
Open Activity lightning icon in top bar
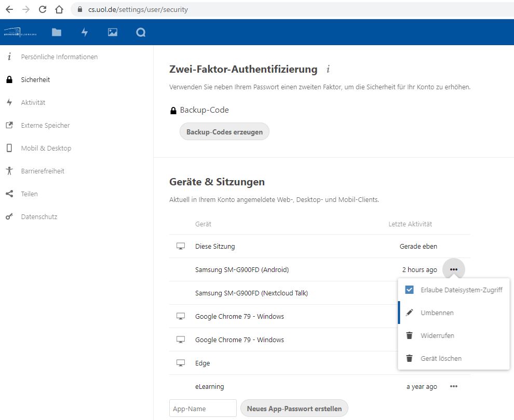click(x=85, y=32)
